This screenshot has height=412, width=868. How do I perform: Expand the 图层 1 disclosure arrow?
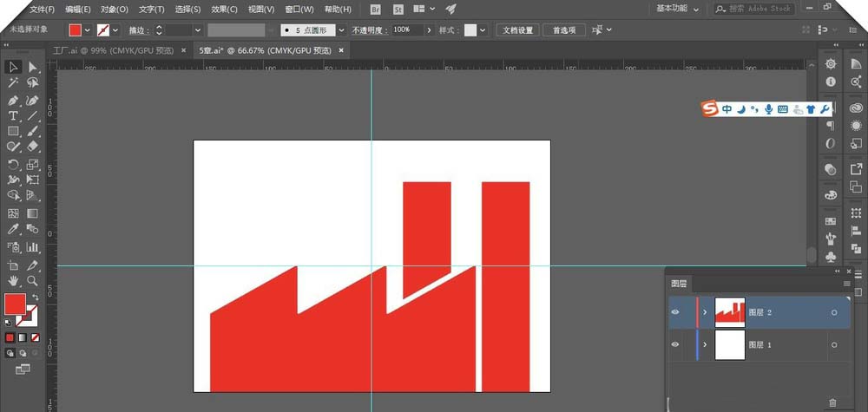click(x=705, y=345)
